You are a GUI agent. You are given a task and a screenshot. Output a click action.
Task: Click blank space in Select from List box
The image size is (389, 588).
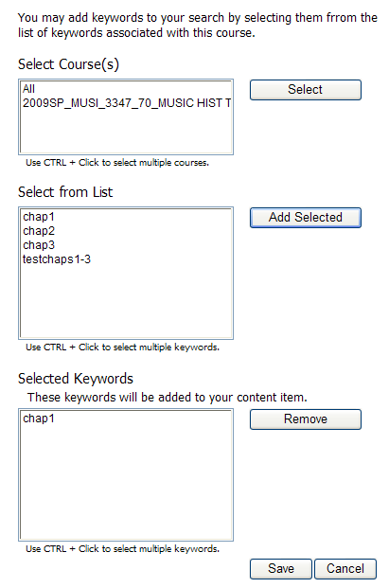click(x=126, y=302)
